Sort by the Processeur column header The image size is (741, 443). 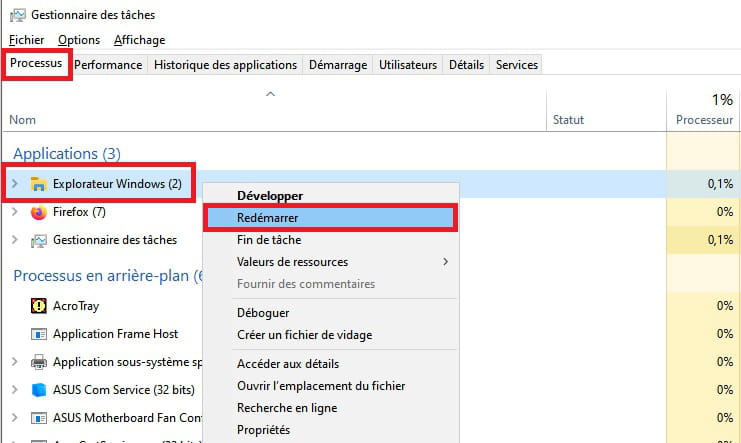[704, 120]
